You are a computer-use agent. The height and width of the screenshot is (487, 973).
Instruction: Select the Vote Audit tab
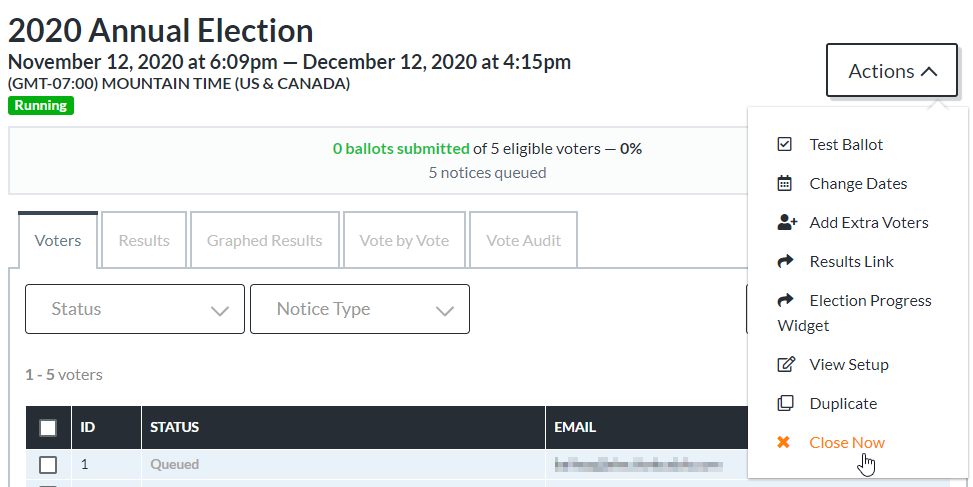pyautogui.click(x=524, y=241)
